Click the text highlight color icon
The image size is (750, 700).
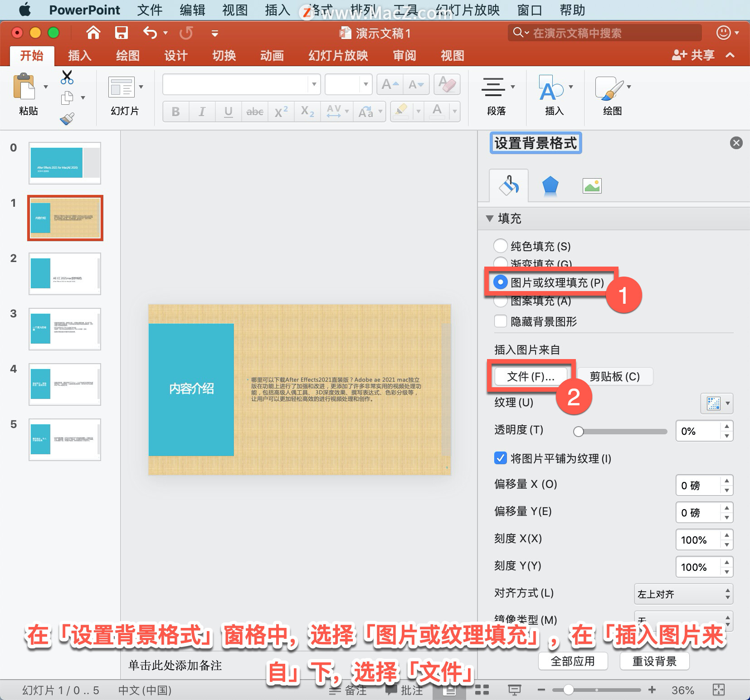[402, 111]
